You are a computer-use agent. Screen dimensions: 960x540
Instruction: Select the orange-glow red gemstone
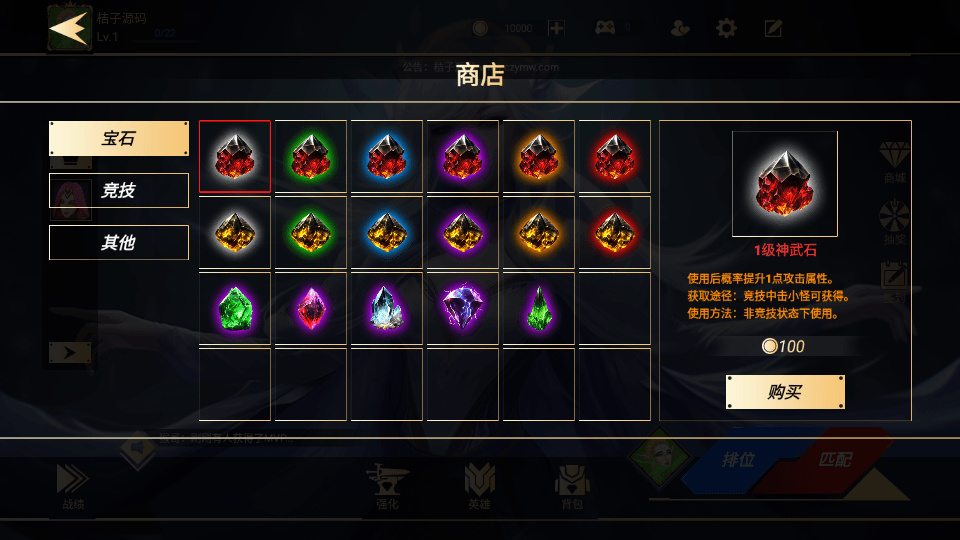click(x=539, y=156)
